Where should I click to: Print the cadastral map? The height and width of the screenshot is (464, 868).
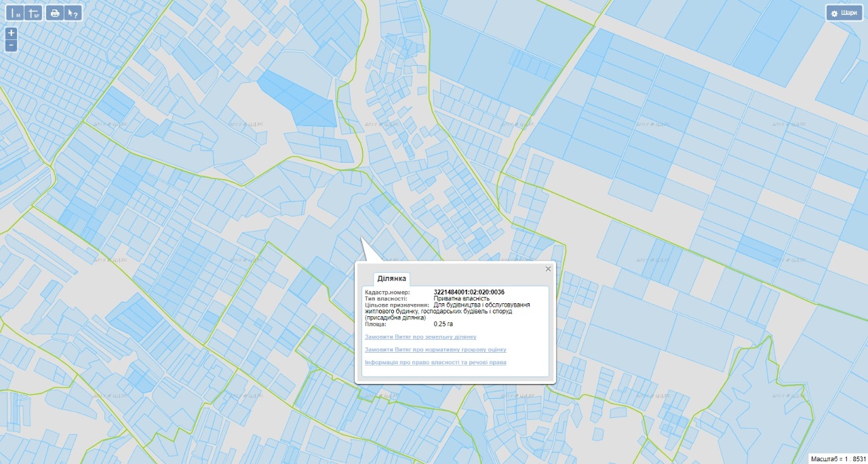(55, 13)
